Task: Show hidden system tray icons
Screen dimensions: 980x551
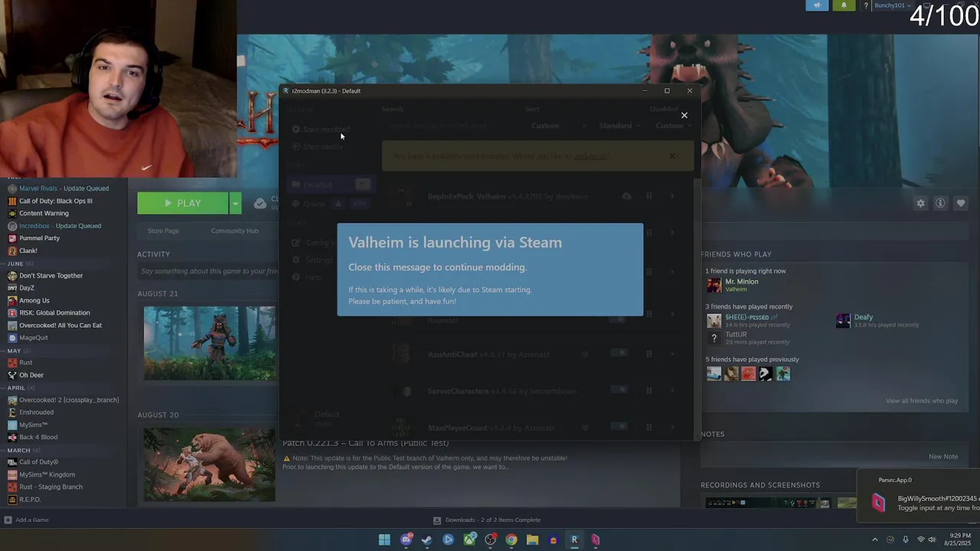Action: click(875, 540)
